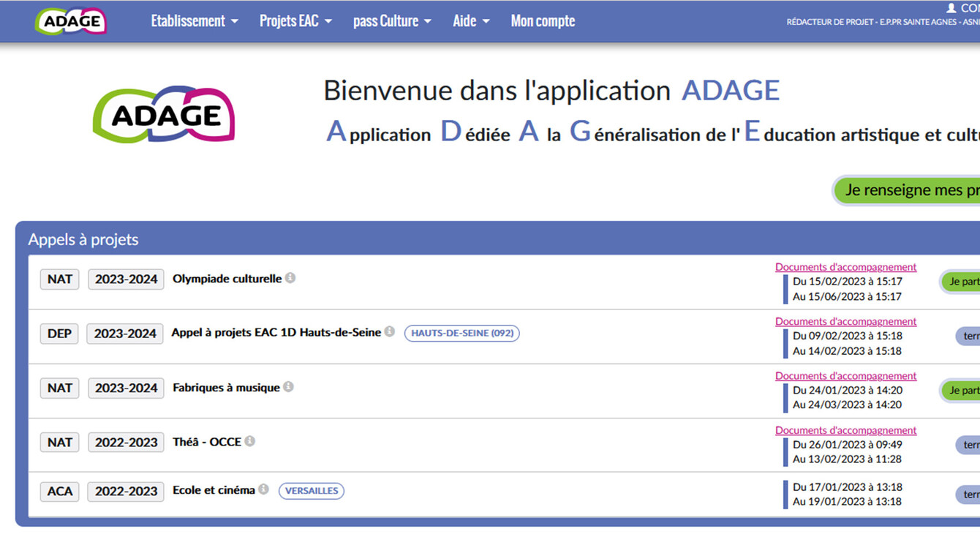Viewport: 980px width, 534px height.
Task: Click the date Du 15/02/2023 à 15:17
Action: pyautogui.click(x=848, y=281)
